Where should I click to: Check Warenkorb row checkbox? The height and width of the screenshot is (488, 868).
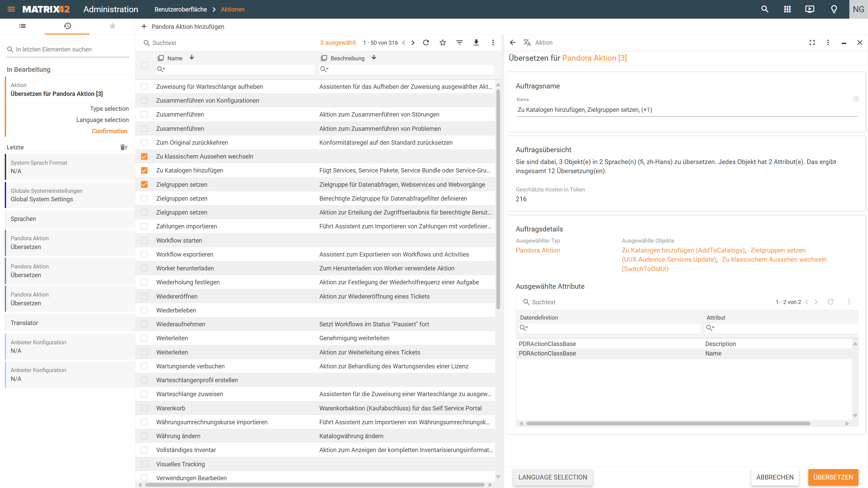tap(144, 408)
